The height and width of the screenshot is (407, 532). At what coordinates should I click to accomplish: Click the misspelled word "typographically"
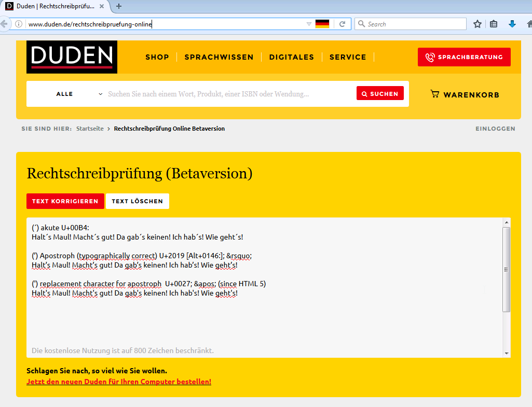(x=104, y=256)
